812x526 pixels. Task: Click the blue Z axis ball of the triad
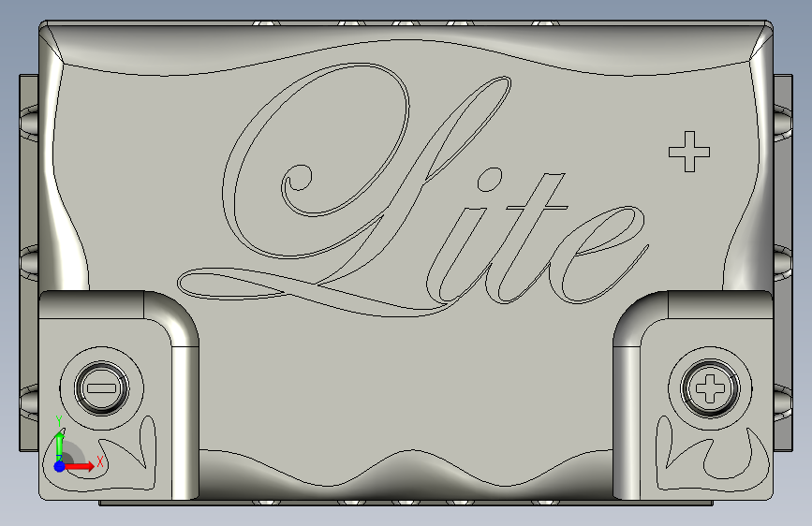pyautogui.click(x=60, y=466)
